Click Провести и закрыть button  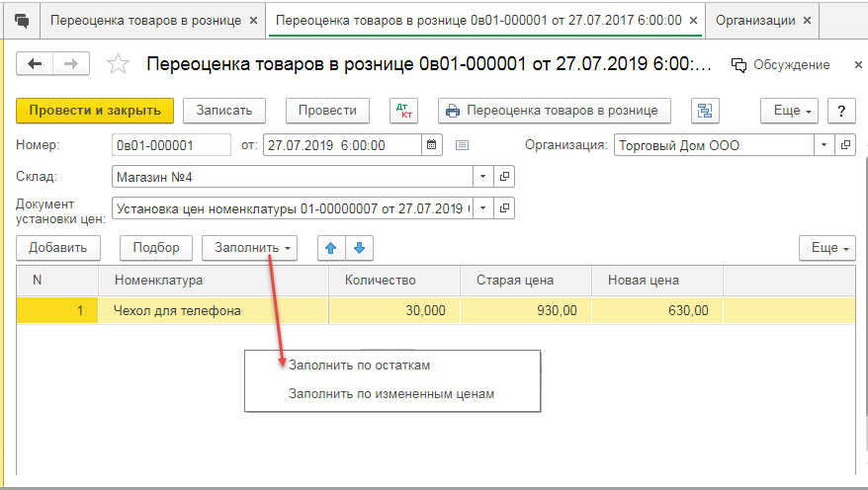[95, 111]
